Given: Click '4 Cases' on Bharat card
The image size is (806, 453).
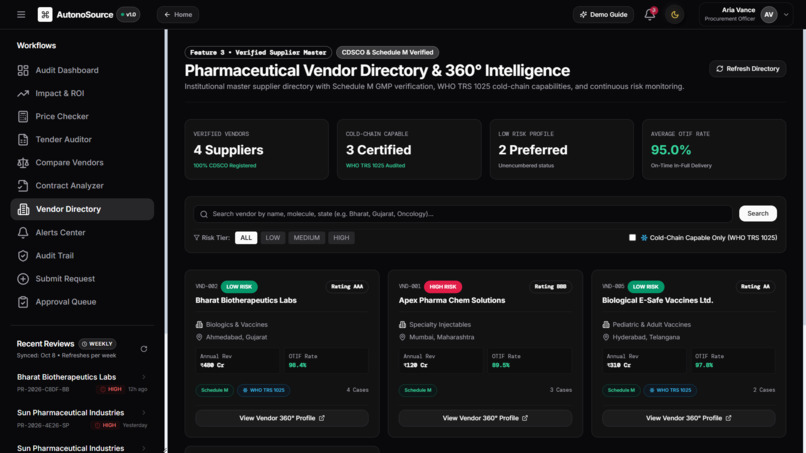Looking at the screenshot, I should click(357, 390).
